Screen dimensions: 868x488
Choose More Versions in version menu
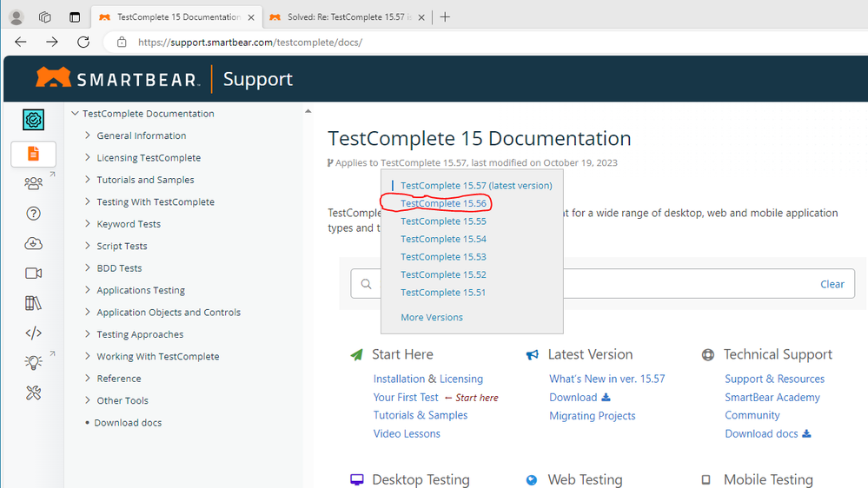point(431,318)
